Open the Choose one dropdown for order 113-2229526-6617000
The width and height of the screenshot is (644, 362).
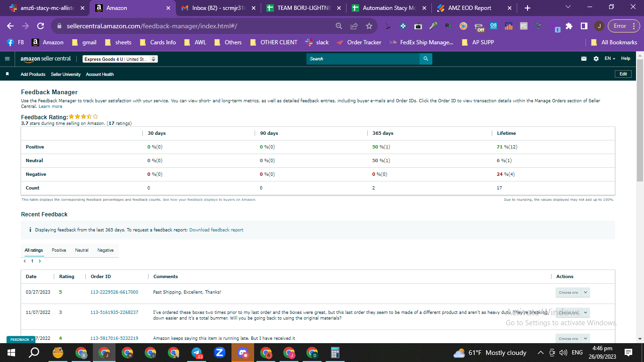pyautogui.click(x=572, y=292)
